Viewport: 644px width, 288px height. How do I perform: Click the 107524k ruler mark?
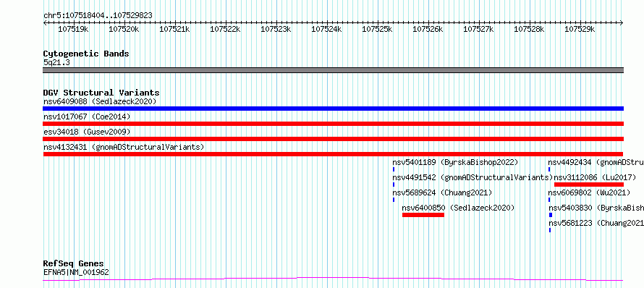[x=327, y=29]
